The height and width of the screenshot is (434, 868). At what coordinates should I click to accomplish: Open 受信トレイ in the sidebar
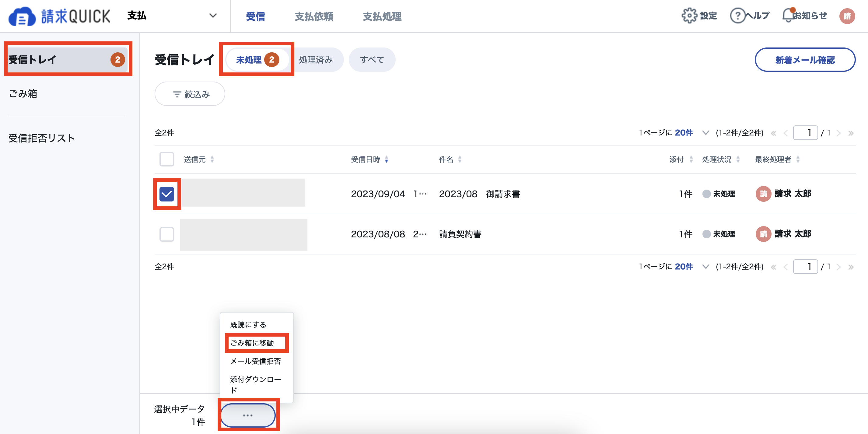coord(67,59)
